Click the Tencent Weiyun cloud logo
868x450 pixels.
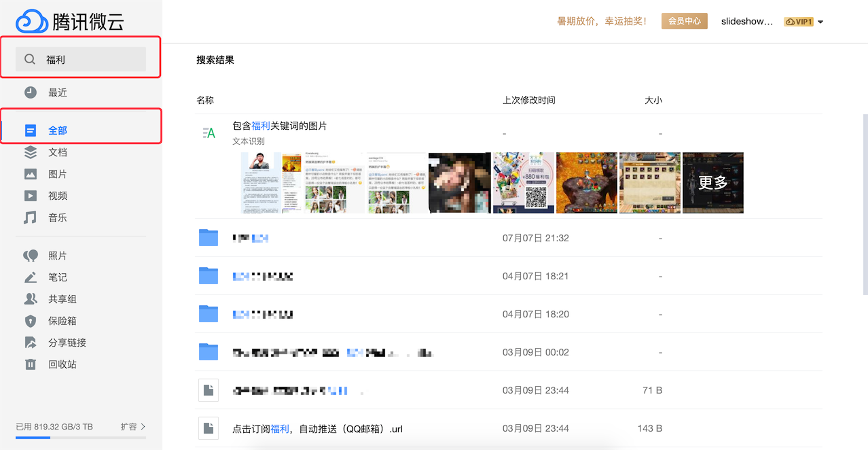click(32, 21)
